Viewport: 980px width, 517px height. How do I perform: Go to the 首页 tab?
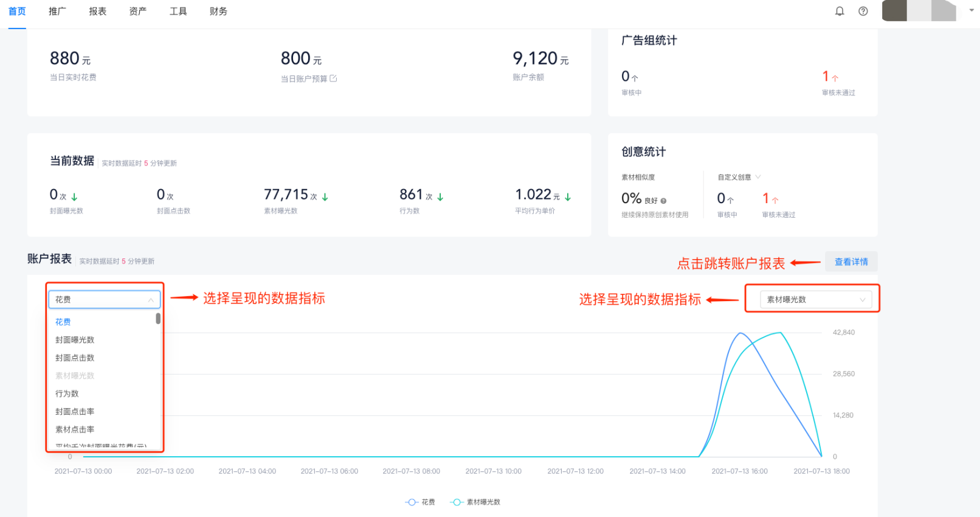tap(17, 11)
